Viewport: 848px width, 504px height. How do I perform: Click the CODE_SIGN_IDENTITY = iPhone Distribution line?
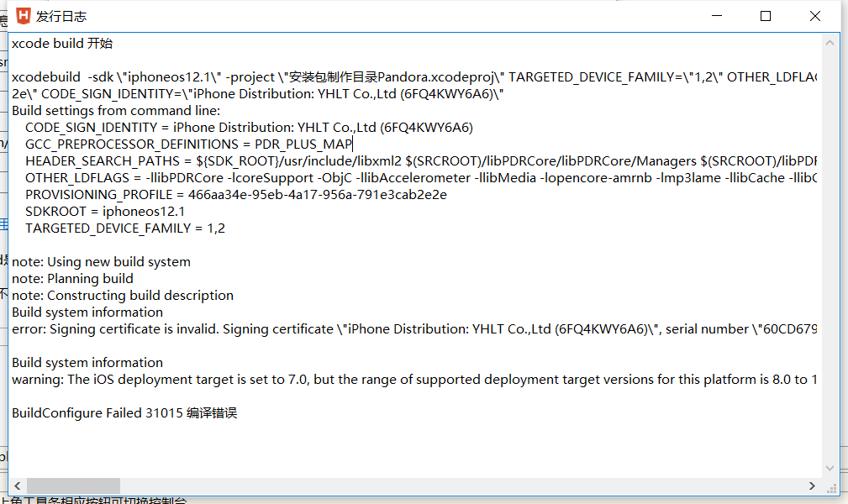tap(250, 128)
